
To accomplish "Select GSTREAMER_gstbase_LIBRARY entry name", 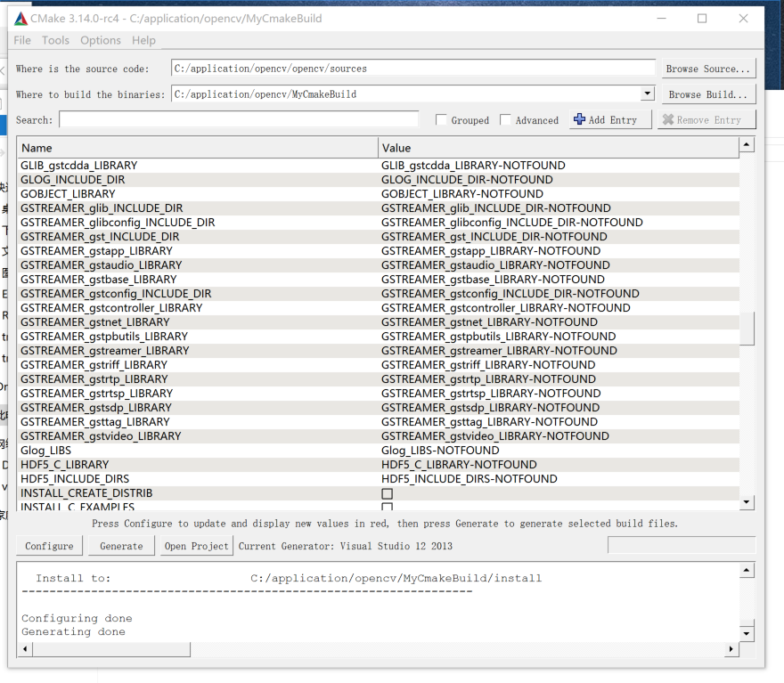I will [x=99, y=280].
